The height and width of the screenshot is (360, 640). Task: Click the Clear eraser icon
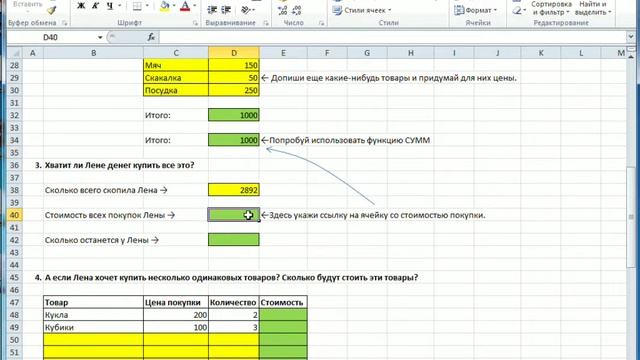[517, 10]
